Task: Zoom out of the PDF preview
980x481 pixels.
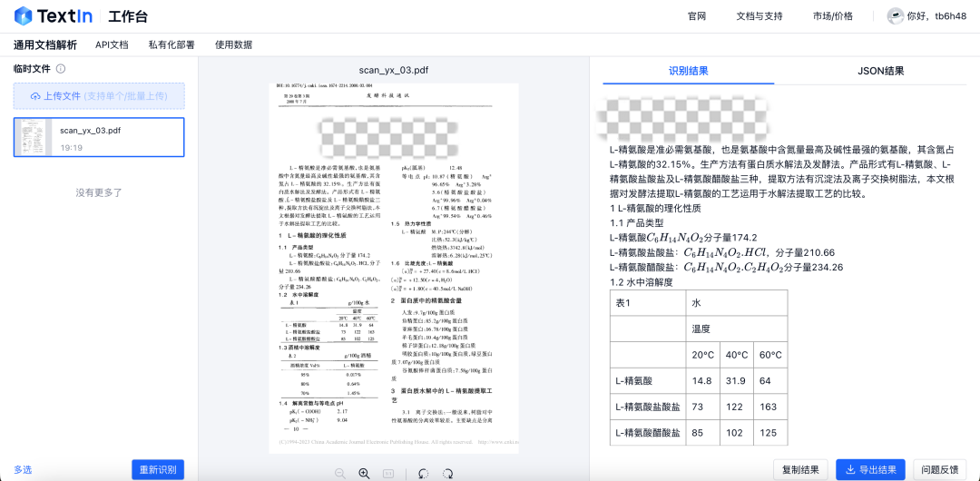Action: click(340, 473)
